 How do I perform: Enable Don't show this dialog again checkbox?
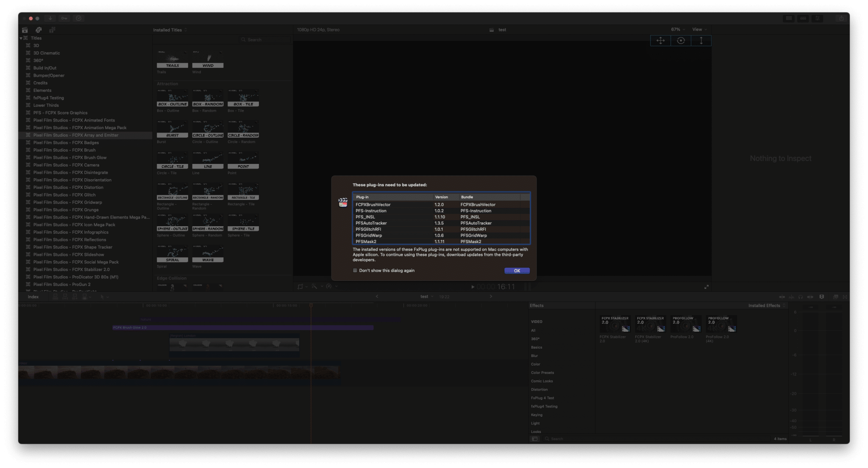pyautogui.click(x=355, y=270)
